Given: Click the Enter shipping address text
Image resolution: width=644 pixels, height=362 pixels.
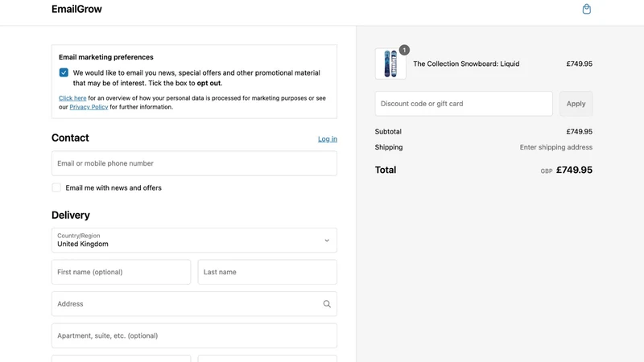Looking at the screenshot, I should click(556, 147).
